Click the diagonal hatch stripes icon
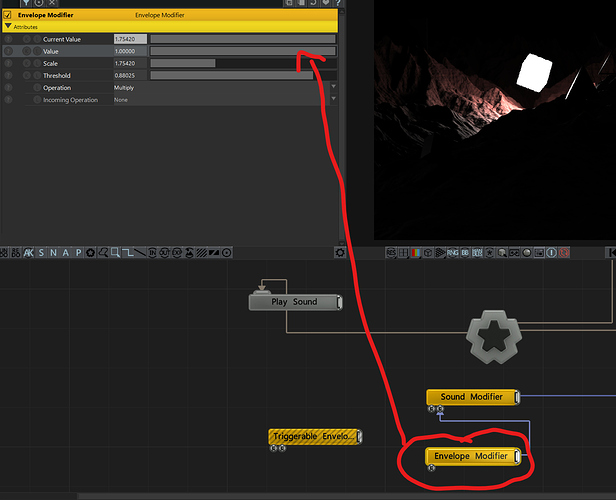616x500 pixels. [x=202, y=253]
